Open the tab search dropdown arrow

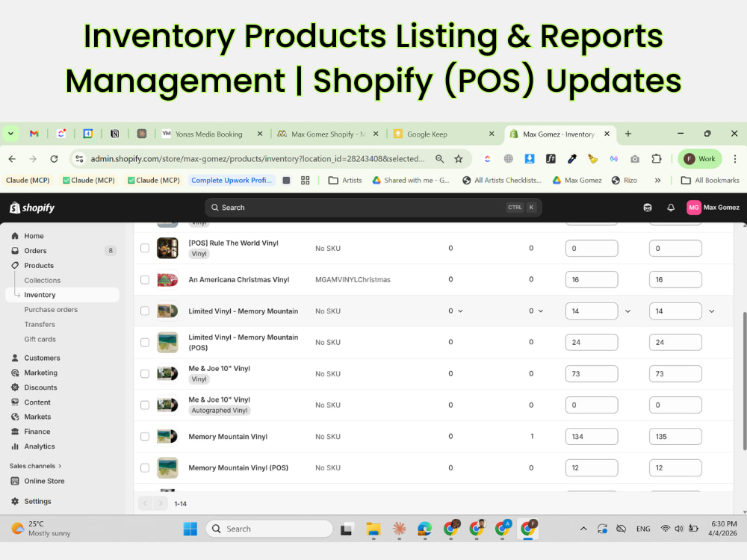coord(10,134)
